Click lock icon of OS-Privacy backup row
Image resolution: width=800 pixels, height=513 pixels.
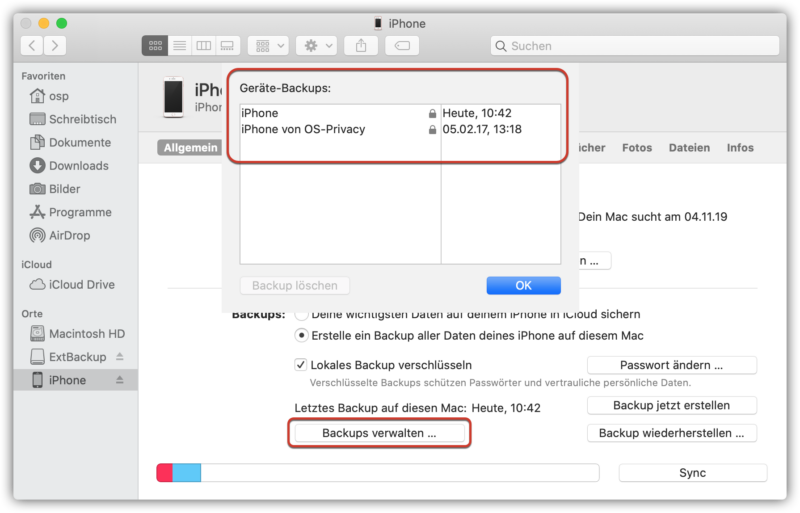tap(432, 130)
